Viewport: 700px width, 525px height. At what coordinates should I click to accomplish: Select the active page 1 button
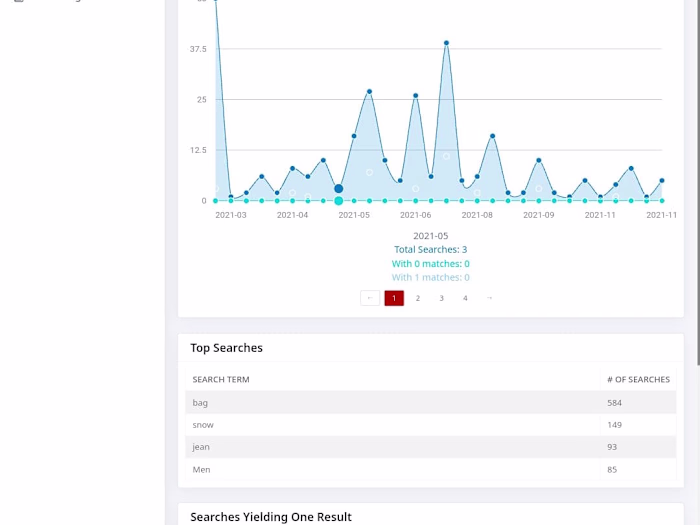coord(394,298)
